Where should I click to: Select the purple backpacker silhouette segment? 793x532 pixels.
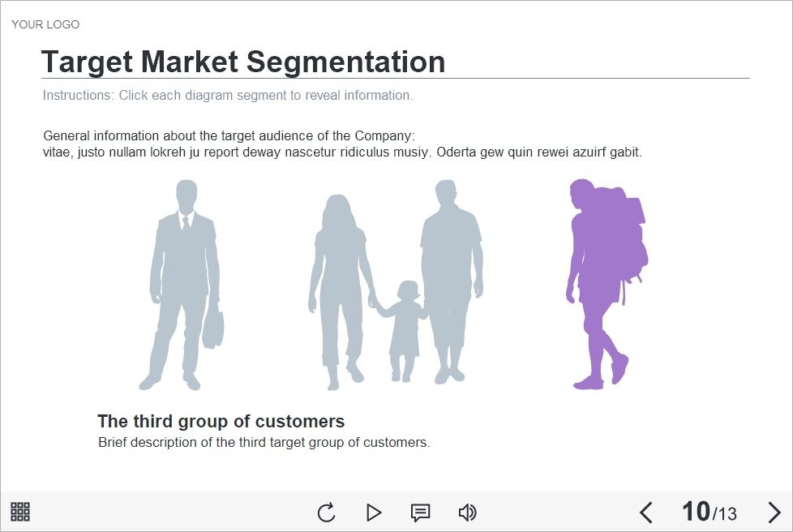click(606, 284)
